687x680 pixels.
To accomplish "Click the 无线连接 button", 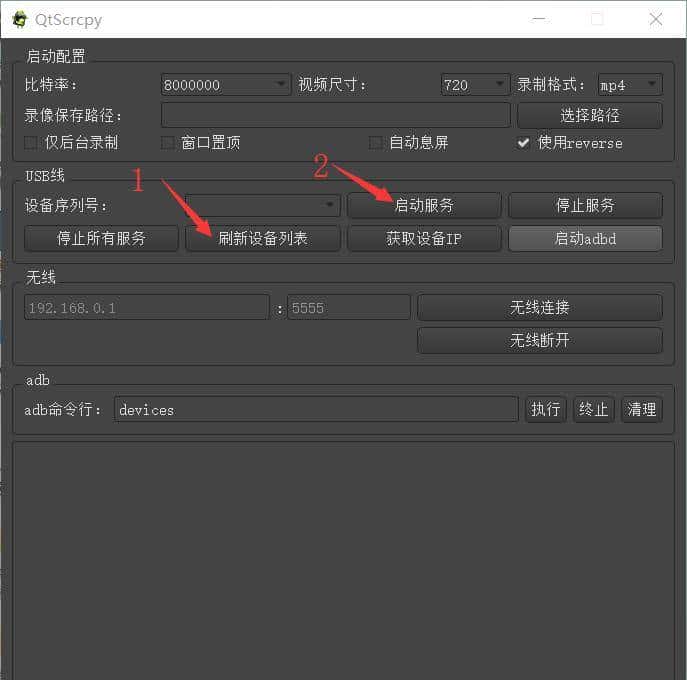I will click(539, 308).
